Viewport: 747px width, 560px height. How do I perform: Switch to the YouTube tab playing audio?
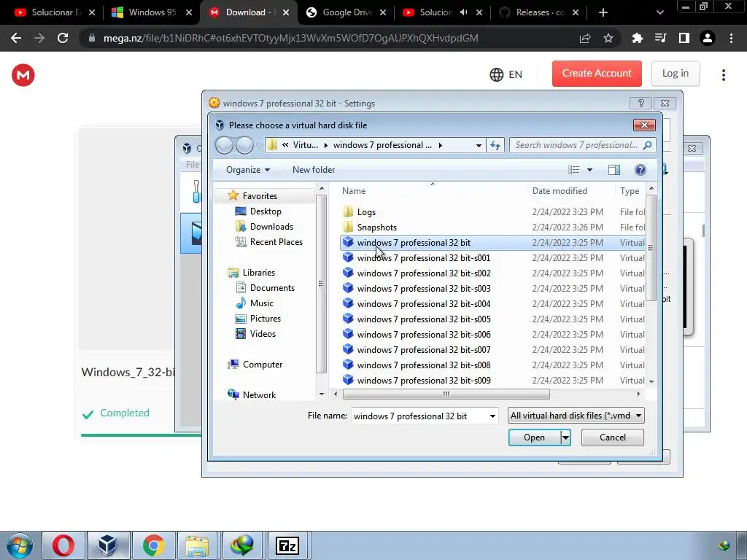click(441, 12)
